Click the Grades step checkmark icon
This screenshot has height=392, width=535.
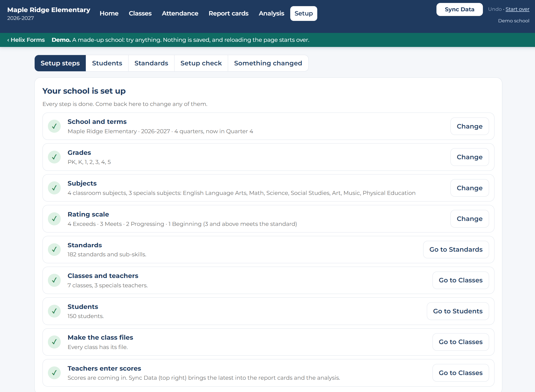point(54,157)
